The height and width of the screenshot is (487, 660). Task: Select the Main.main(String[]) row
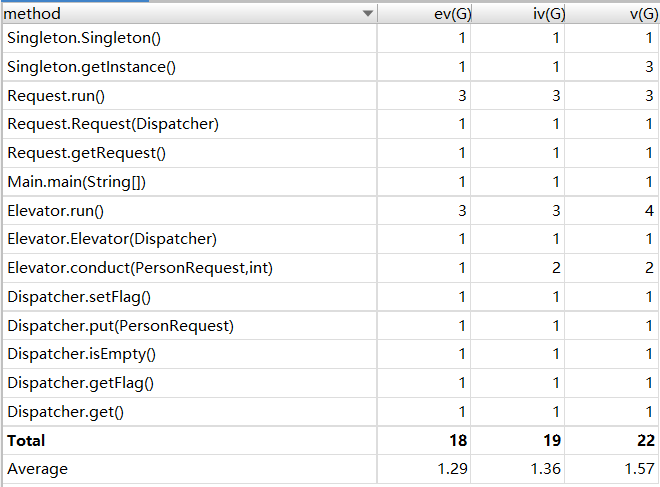tap(330, 182)
